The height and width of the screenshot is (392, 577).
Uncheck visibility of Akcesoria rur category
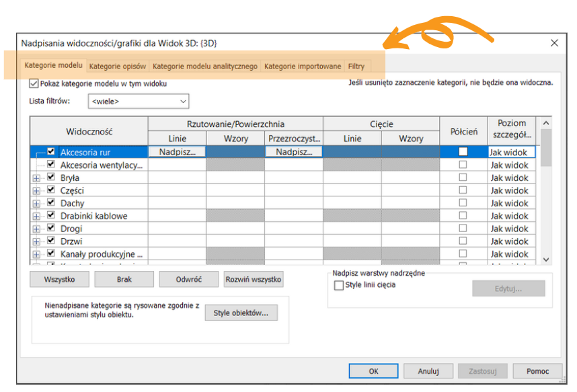[x=51, y=152]
